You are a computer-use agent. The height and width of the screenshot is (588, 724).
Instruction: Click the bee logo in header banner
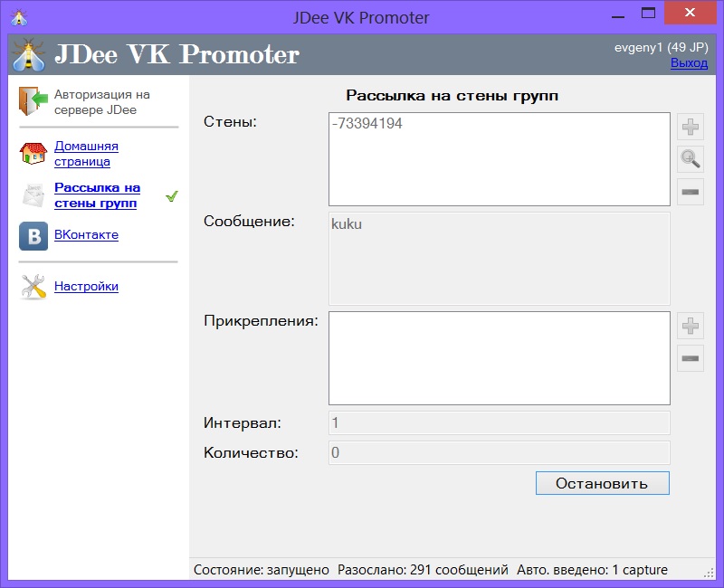(29, 55)
